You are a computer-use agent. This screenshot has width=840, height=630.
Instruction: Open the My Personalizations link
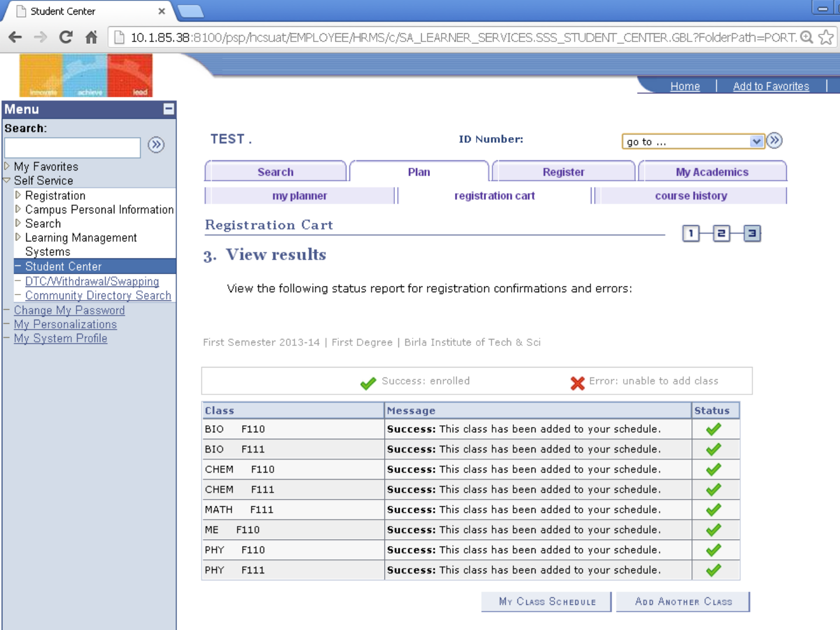pyautogui.click(x=65, y=324)
